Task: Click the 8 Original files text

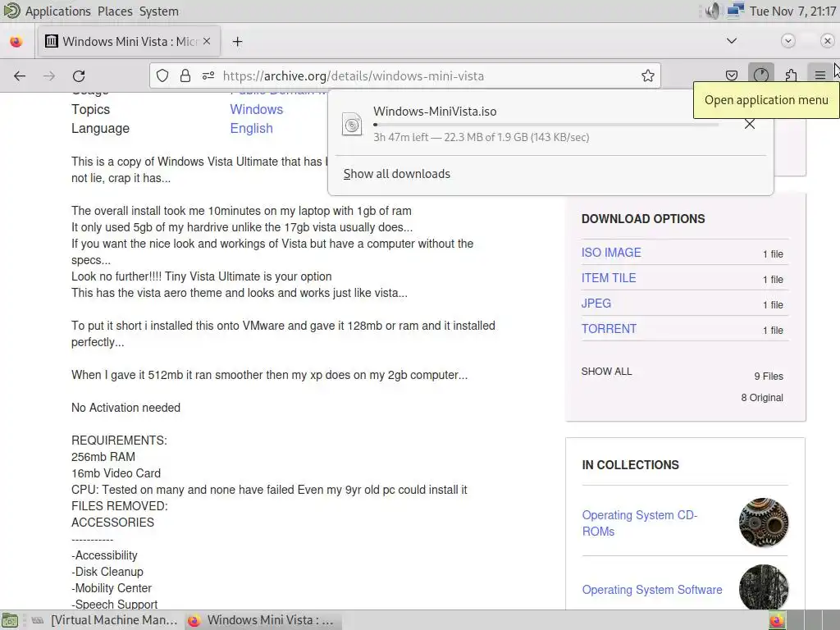Action: [x=762, y=398]
